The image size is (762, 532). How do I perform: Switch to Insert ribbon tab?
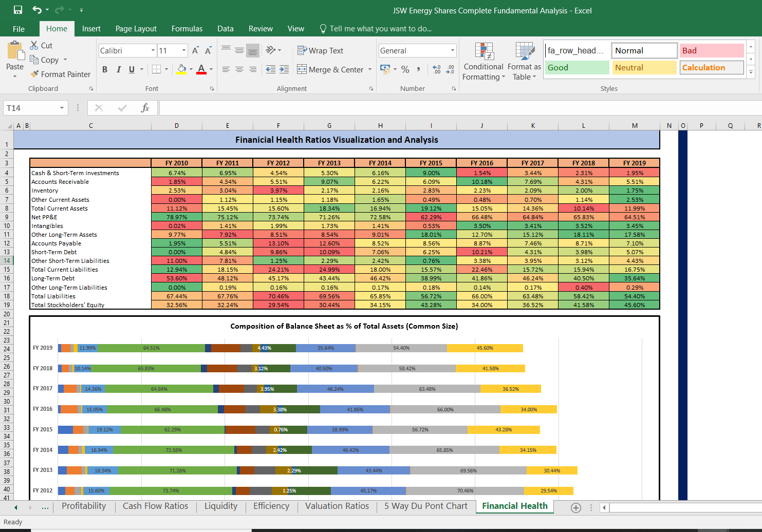coord(91,29)
